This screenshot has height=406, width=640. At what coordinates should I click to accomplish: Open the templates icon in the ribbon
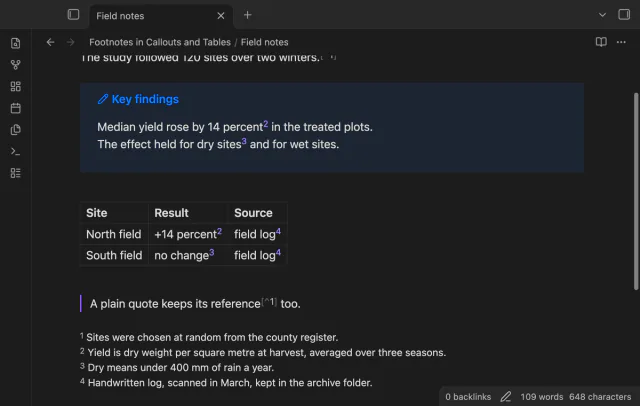coord(16,130)
